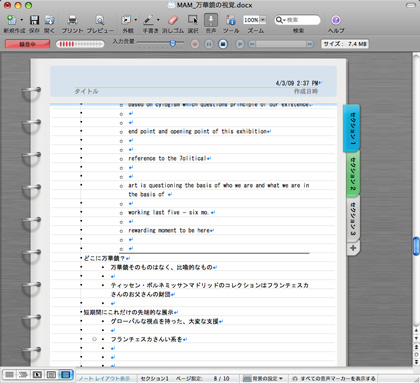Select the 手書き scribble pen tool

click(148, 20)
